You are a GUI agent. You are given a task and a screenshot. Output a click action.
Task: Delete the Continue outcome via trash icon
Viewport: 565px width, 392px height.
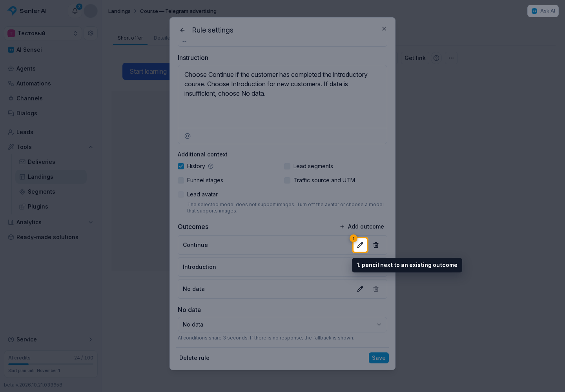[x=376, y=245]
